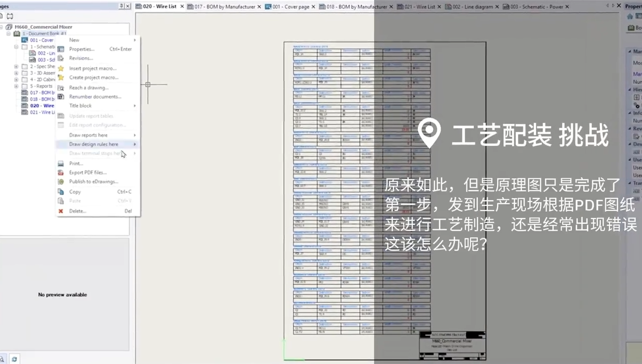This screenshot has height=364, width=642.
Task: Choose Copy from the context menu
Action: (x=75, y=192)
